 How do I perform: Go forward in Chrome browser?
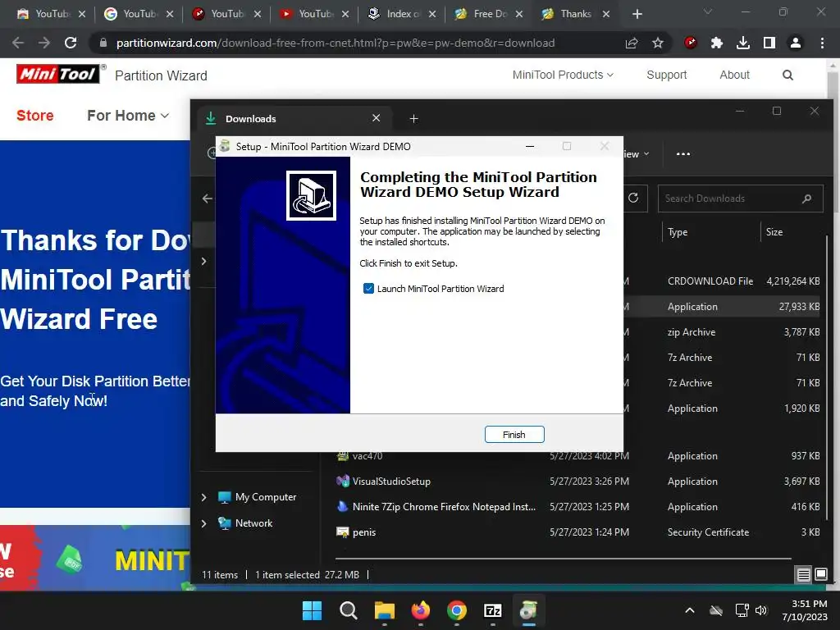point(44,43)
